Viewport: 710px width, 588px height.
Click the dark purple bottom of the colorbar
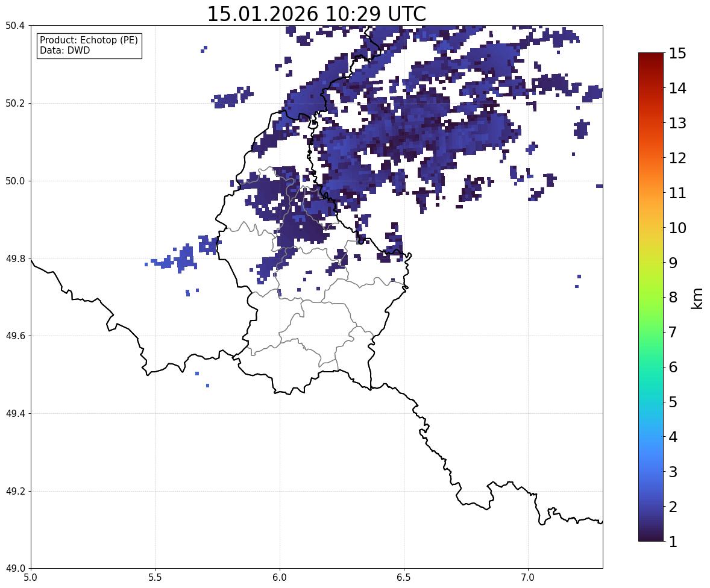tap(651, 536)
